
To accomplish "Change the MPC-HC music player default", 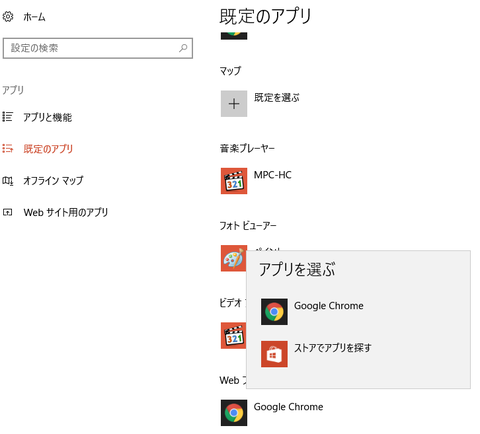I will [x=273, y=175].
